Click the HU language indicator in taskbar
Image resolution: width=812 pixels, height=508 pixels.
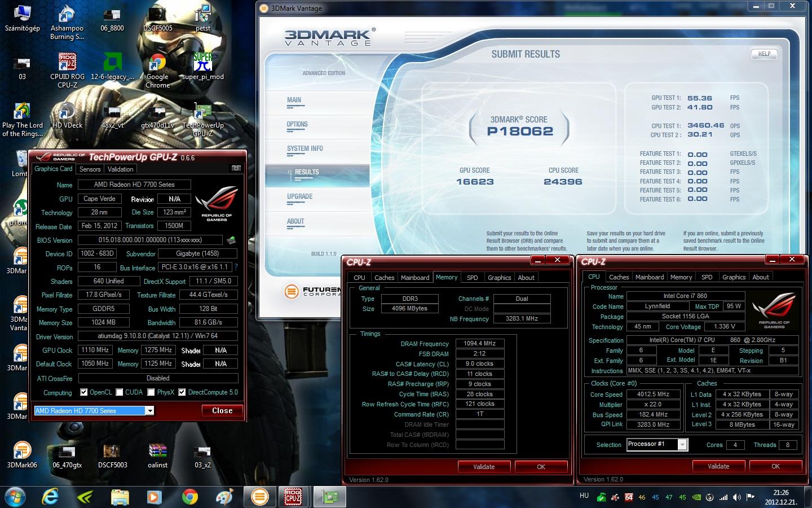click(x=584, y=496)
